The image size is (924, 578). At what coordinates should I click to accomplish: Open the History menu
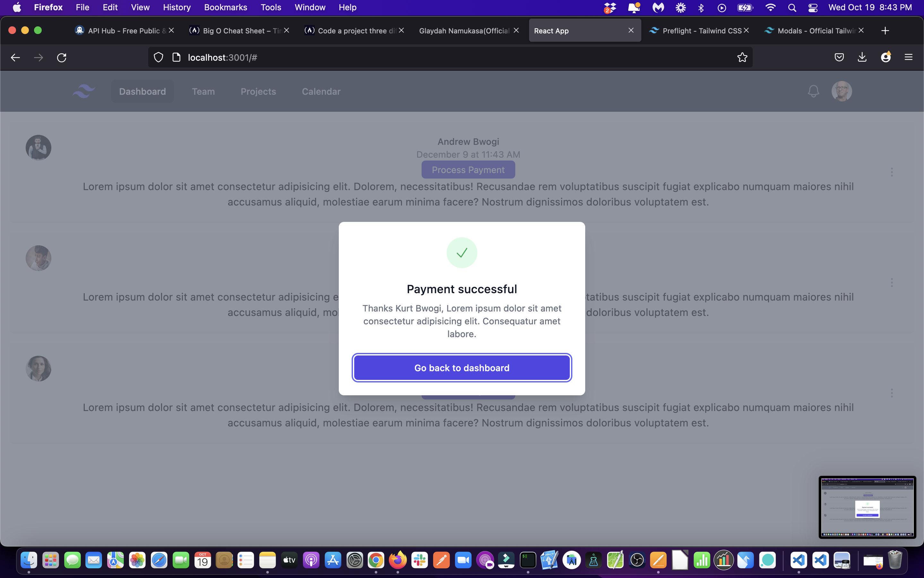[176, 7]
